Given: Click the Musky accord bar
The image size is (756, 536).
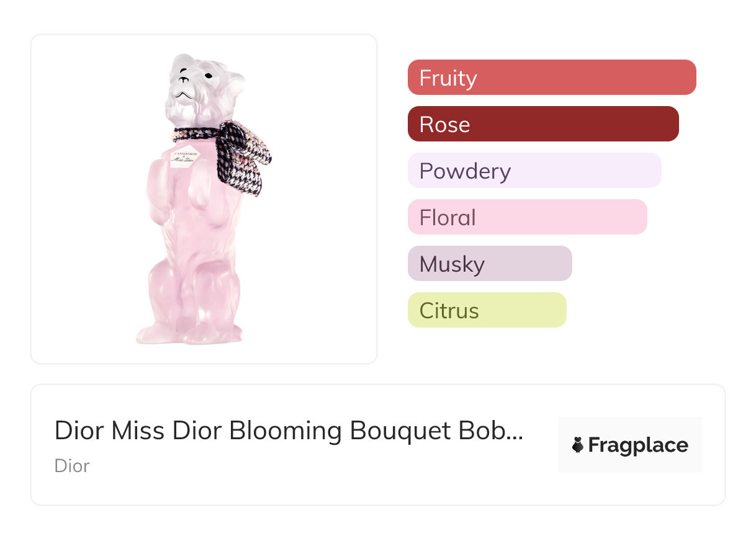Looking at the screenshot, I should 489,264.
